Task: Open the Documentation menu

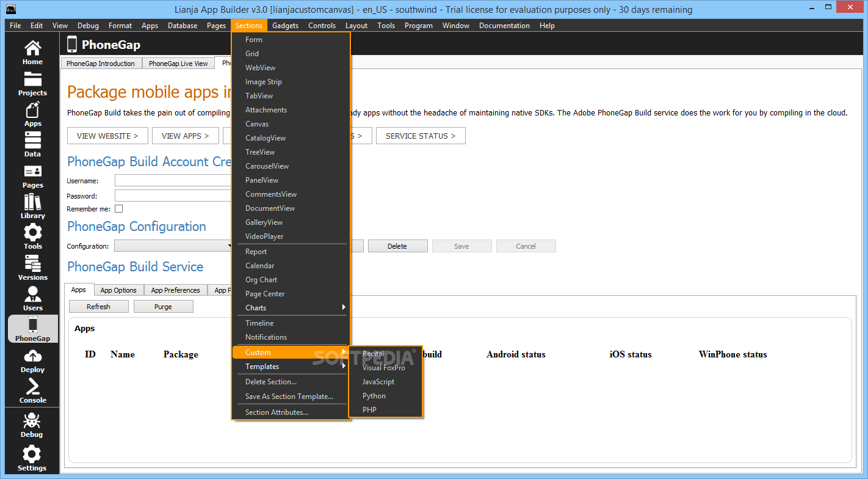Action: pos(504,26)
